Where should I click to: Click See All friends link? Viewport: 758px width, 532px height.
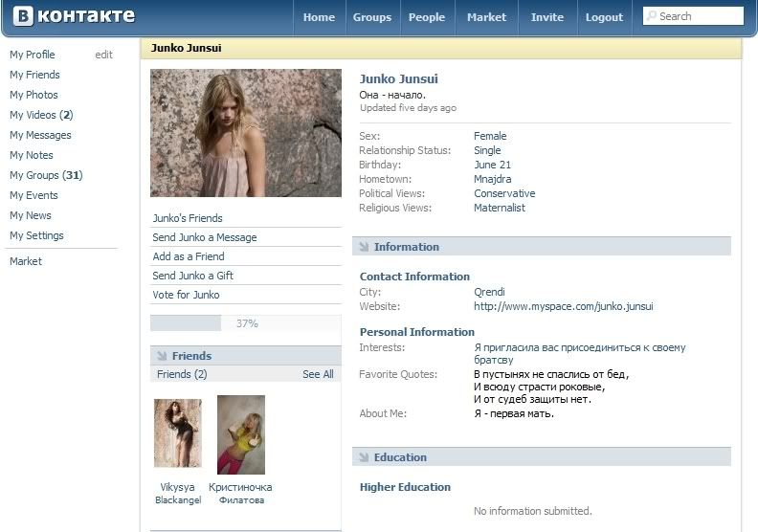(x=318, y=374)
